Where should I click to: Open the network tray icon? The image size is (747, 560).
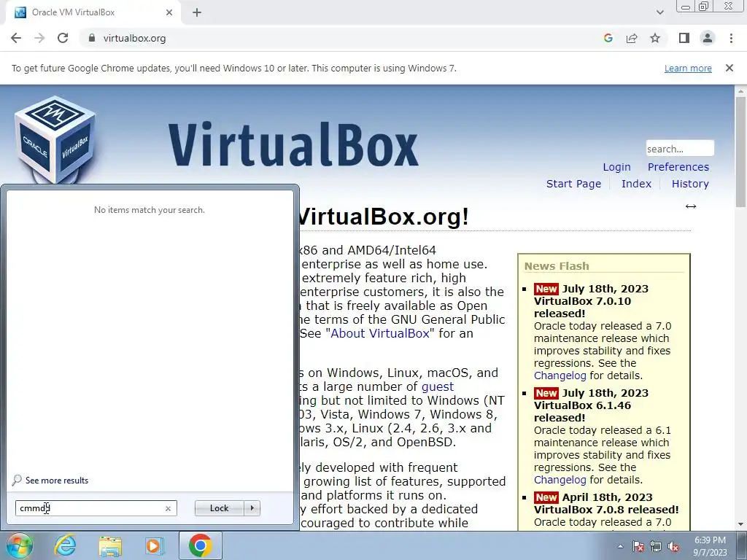tap(656, 546)
